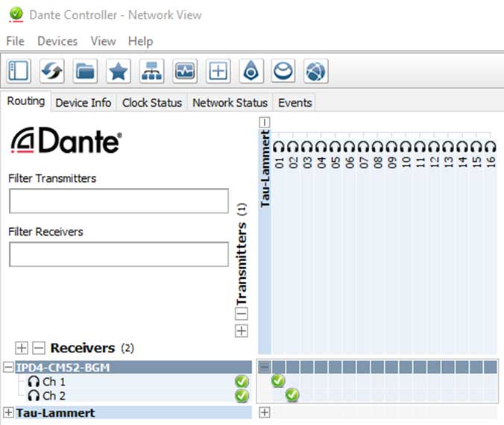Open the File menu
This screenshot has height=425, width=504.
pyautogui.click(x=15, y=41)
